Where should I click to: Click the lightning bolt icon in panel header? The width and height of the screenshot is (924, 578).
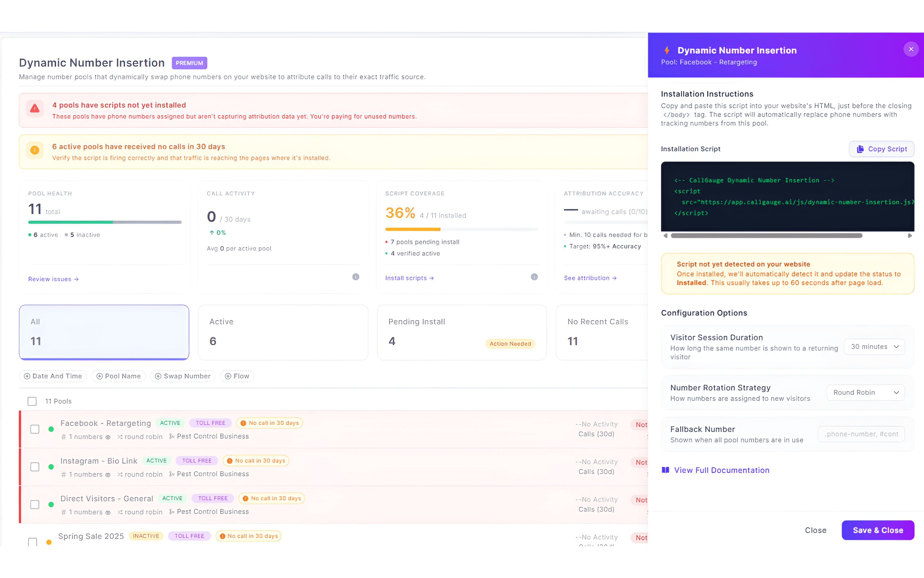click(x=667, y=51)
